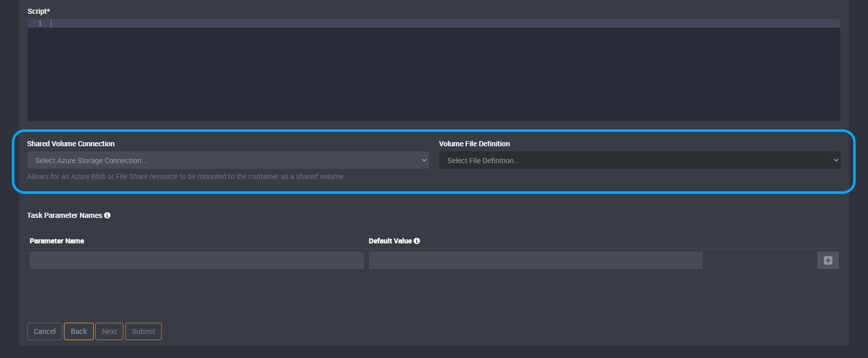
Task: Click the Volume File Definition label
Action: (474, 144)
